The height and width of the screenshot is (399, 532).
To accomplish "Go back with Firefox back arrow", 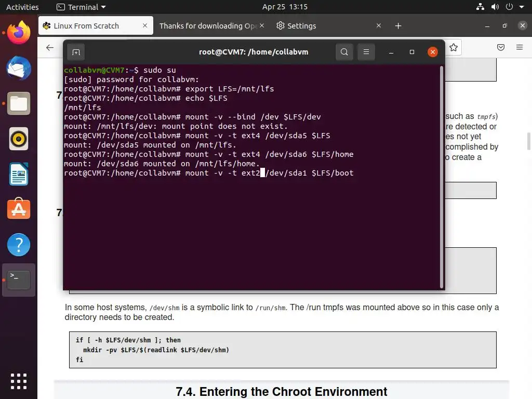I will pos(50,47).
